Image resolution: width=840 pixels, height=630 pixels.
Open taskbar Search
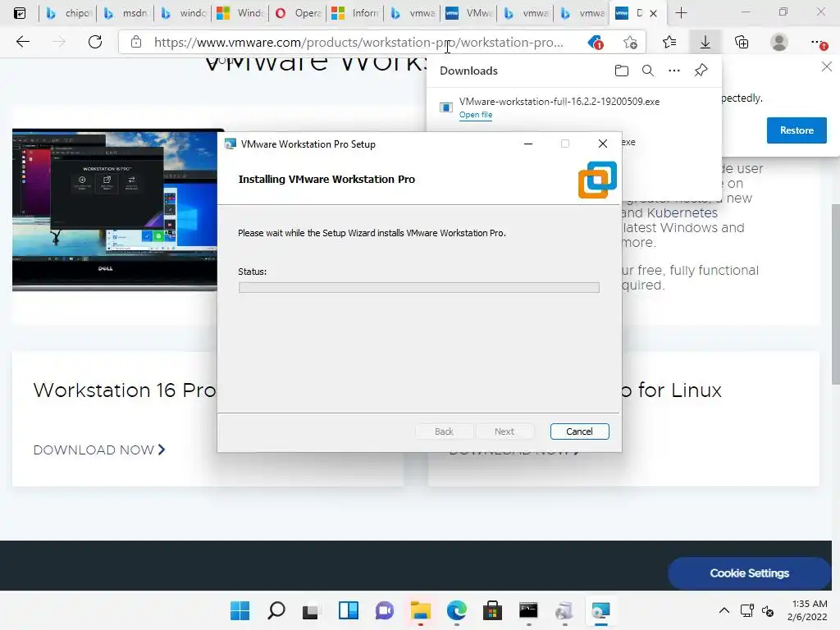pyautogui.click(x=276, y=610)
